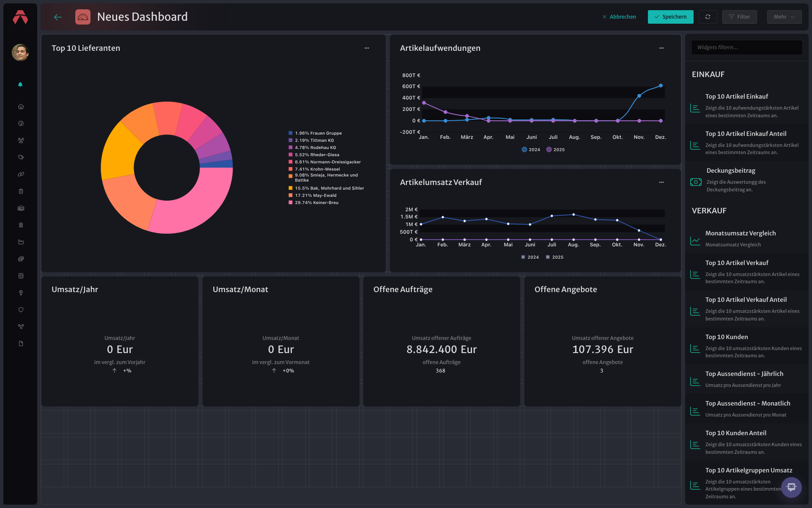
Task: Click December 2024 data point in Artikelaufwendungen
Action: pyautogui.click(x=661, y=86)
